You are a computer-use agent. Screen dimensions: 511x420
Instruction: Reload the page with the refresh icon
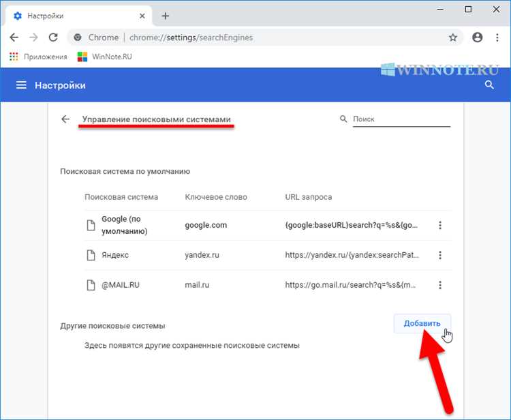[x=53, y=37]
